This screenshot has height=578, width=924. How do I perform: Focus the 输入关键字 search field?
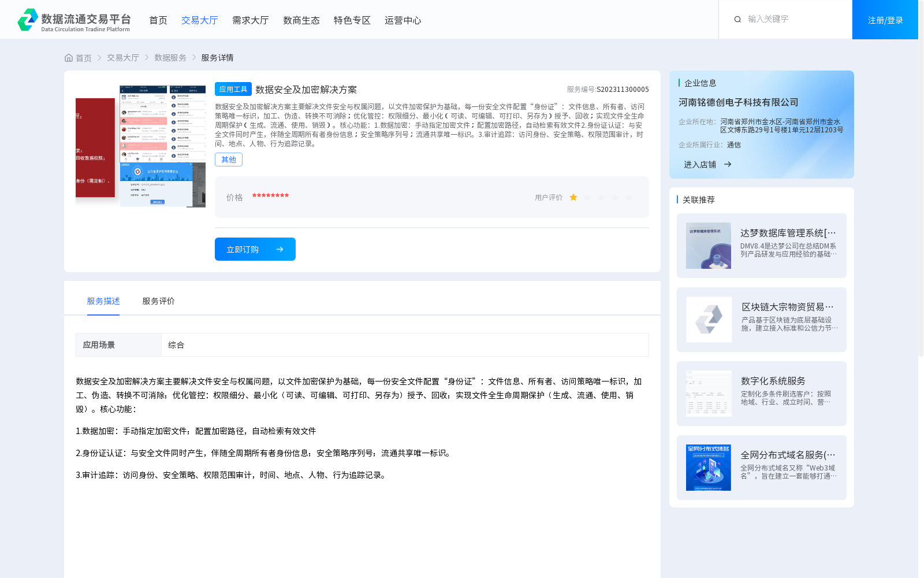click(x=796, y=19)
